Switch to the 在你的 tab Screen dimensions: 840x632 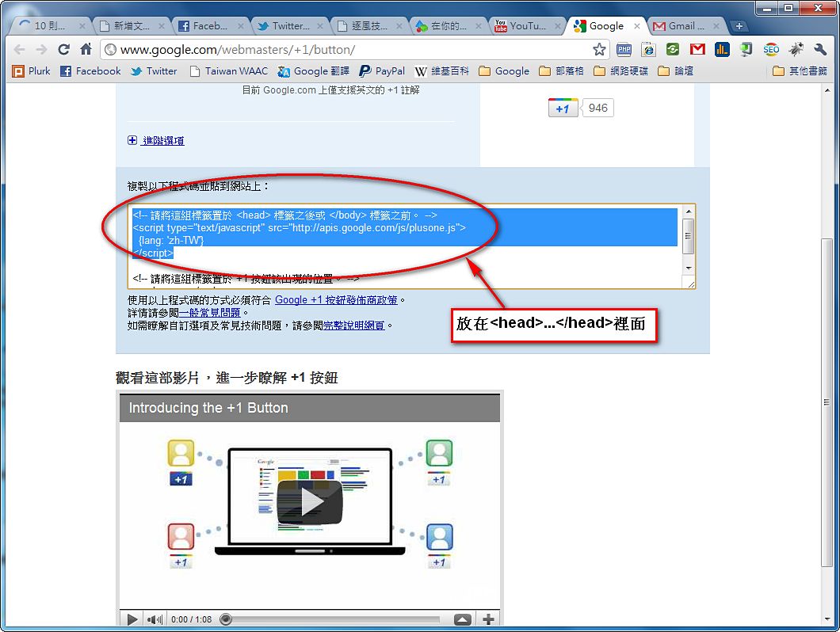448,25
